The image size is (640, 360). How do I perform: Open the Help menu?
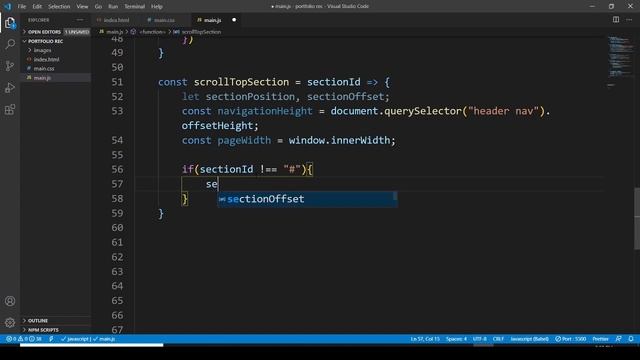[157, 7]
